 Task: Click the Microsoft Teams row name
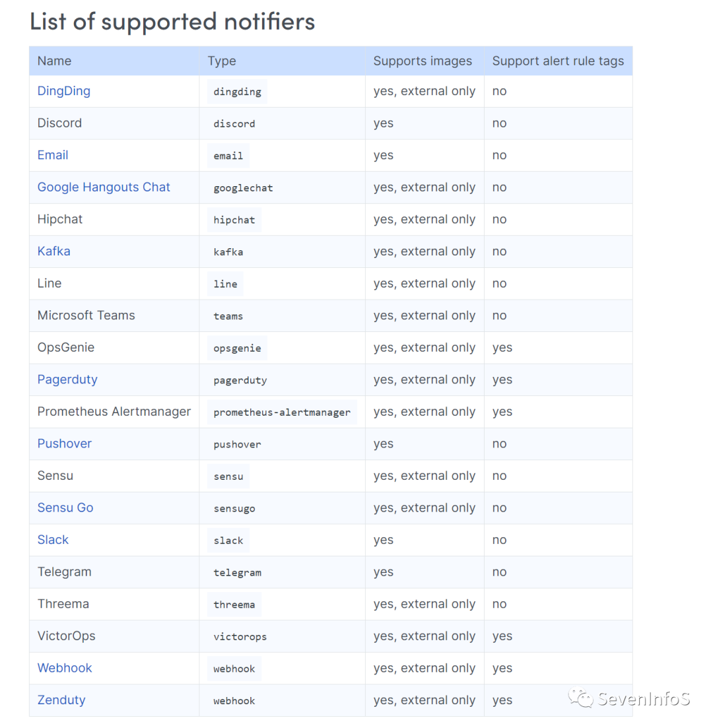[x=86, y=315]
